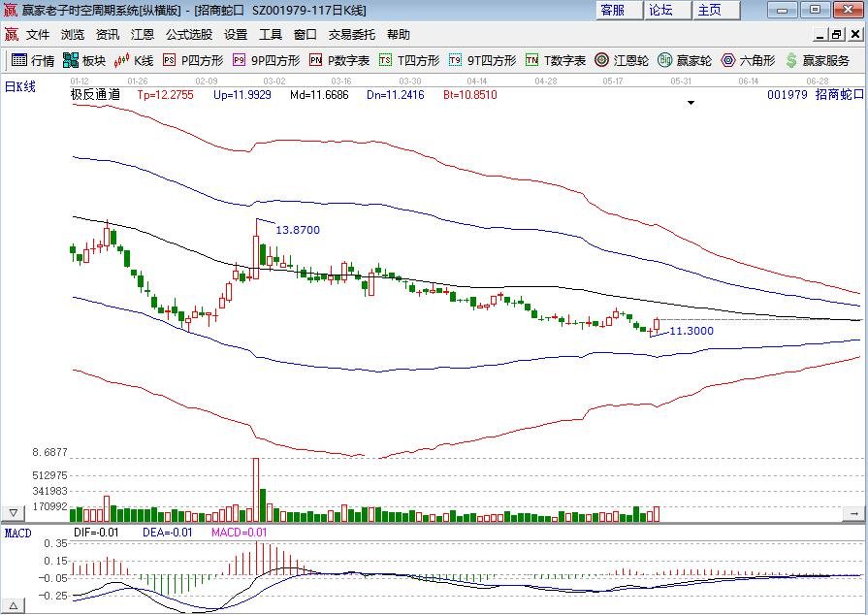Click the 11.3000 low price label
The image size is (868, 615).
click(x=691, y=331)
